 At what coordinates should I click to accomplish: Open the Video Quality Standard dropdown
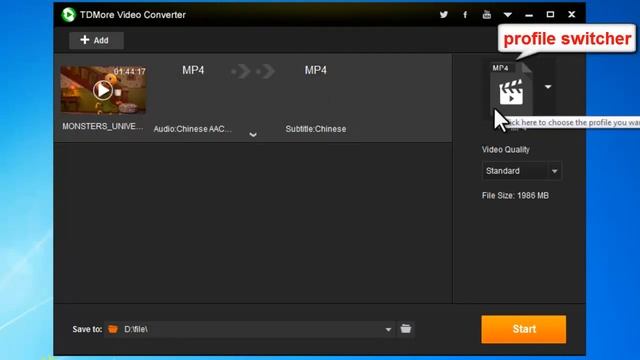coord(521,171)
